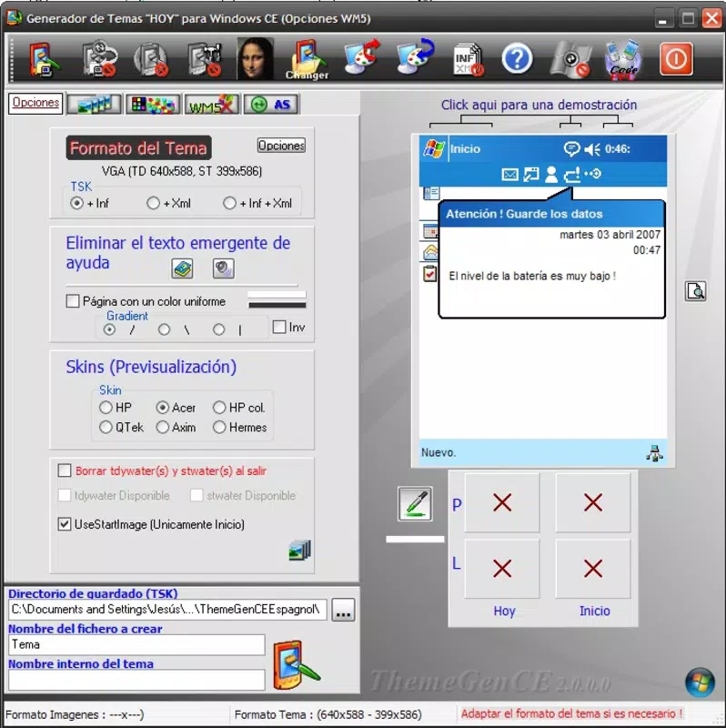Choose the backslash gradient direction radio
Screen dimensions: 726x728
coord(164,329)
